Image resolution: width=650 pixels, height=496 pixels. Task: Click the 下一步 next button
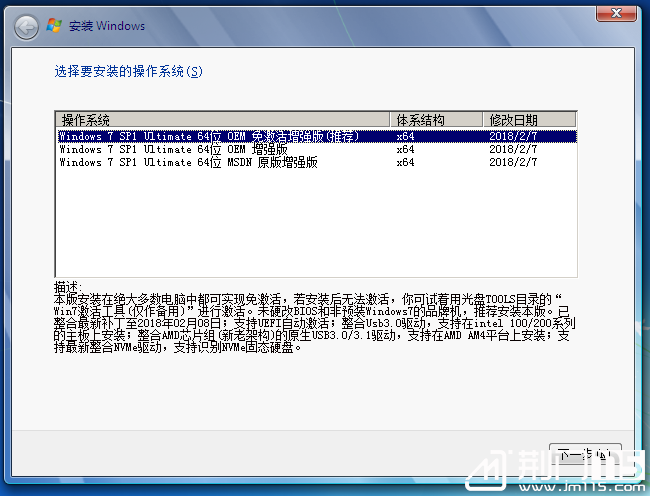(585, 456)
